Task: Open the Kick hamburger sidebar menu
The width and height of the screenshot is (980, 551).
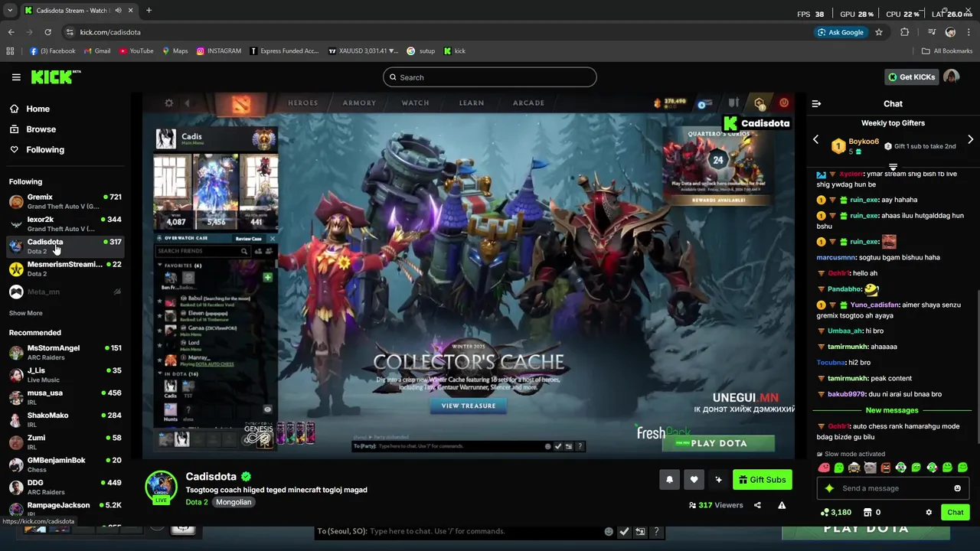Action: [x=16, y=77]
